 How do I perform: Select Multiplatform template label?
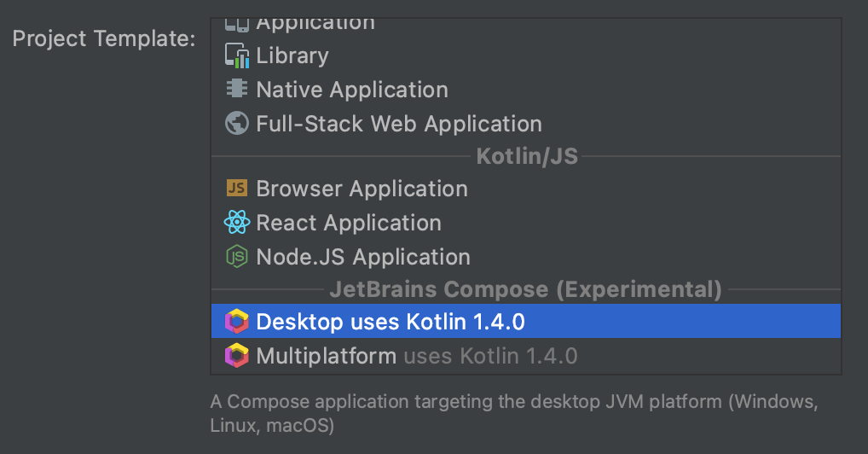[326, 356]
